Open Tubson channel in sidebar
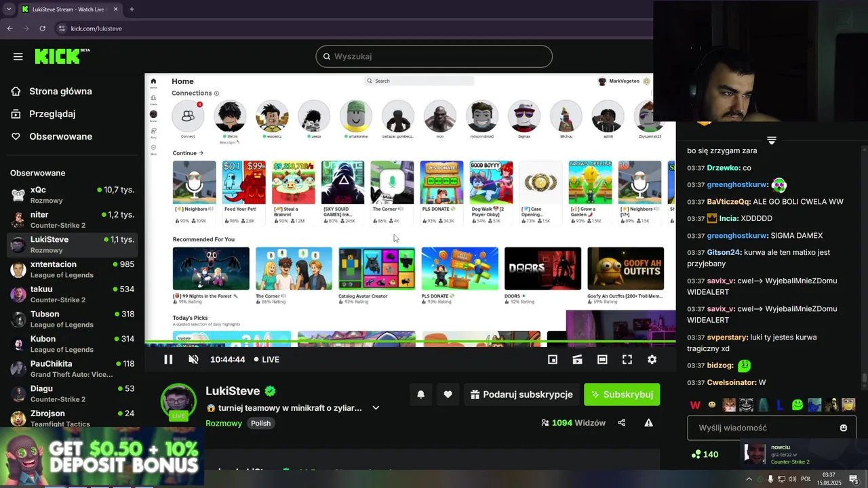868x488 pixels. pyautogui.click(x=73, y=319)
